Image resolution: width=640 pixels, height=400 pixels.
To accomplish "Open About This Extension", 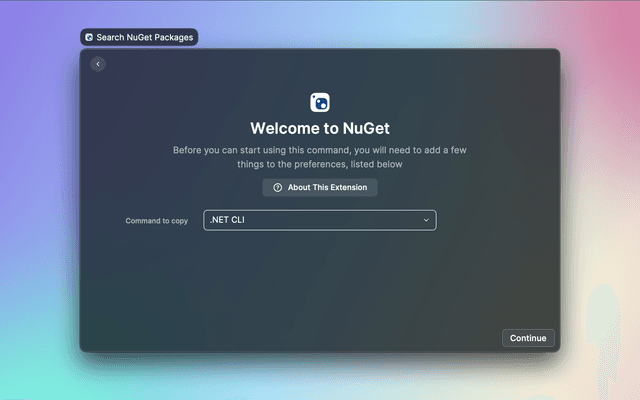I will (x=320, y=188).
